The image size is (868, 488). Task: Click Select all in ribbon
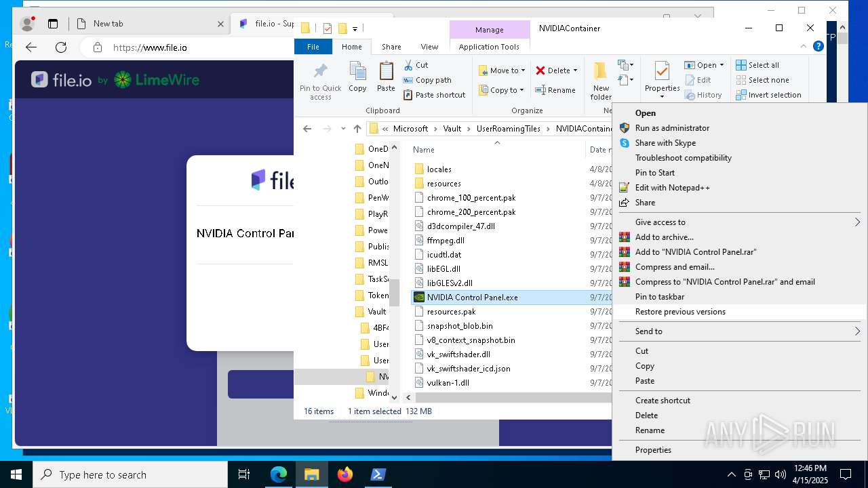tap(757, 65)
